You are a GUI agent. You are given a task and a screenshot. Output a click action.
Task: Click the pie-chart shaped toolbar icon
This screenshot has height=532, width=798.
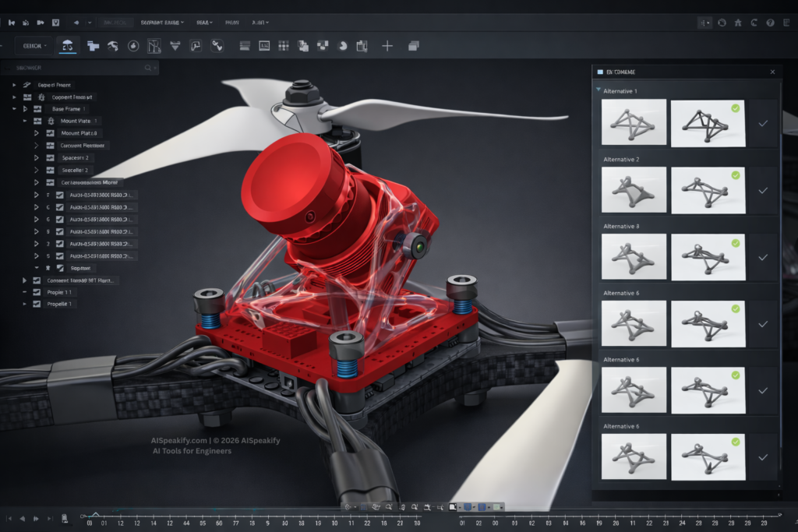point(342,46)
